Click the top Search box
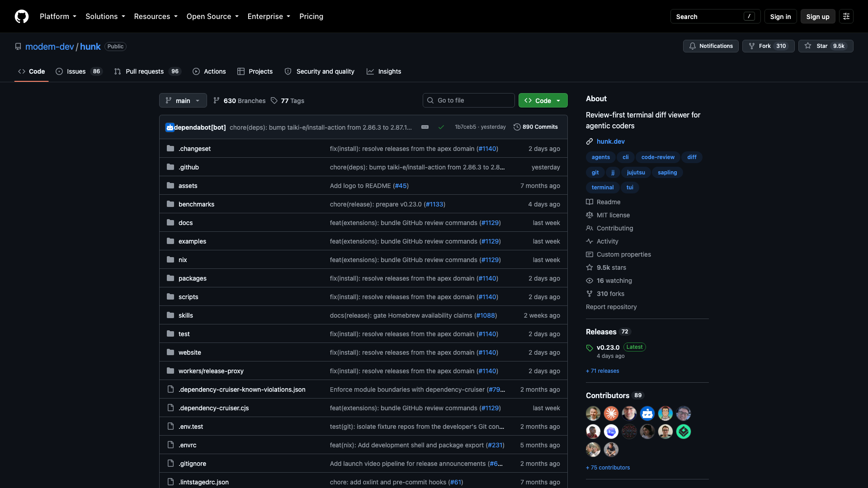 pyautogui.click(x=715, y=16)
